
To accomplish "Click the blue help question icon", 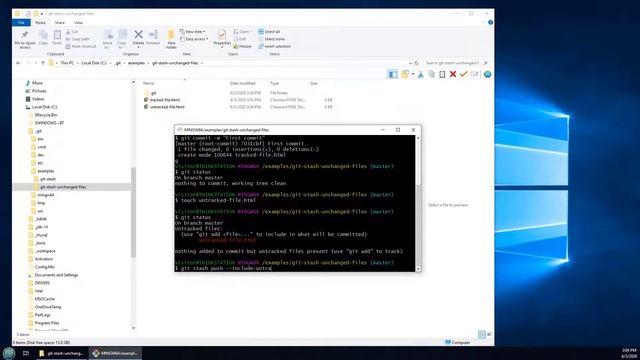I will tap(491, 22).
